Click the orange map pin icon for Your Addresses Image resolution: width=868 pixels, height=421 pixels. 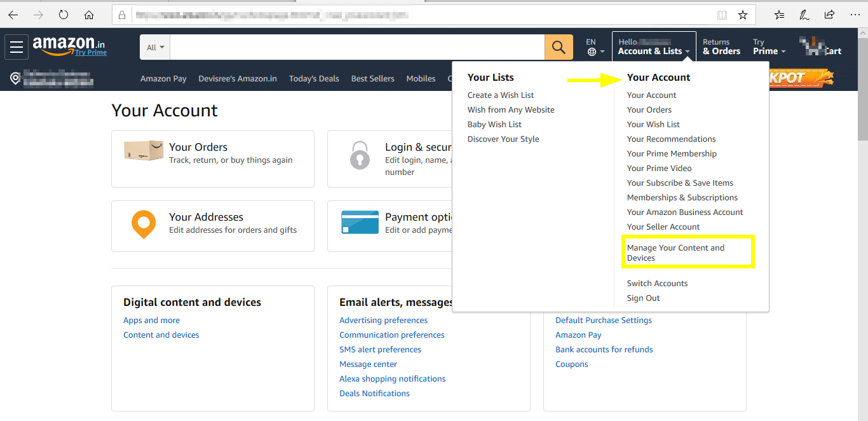click(x=144, y=224)
